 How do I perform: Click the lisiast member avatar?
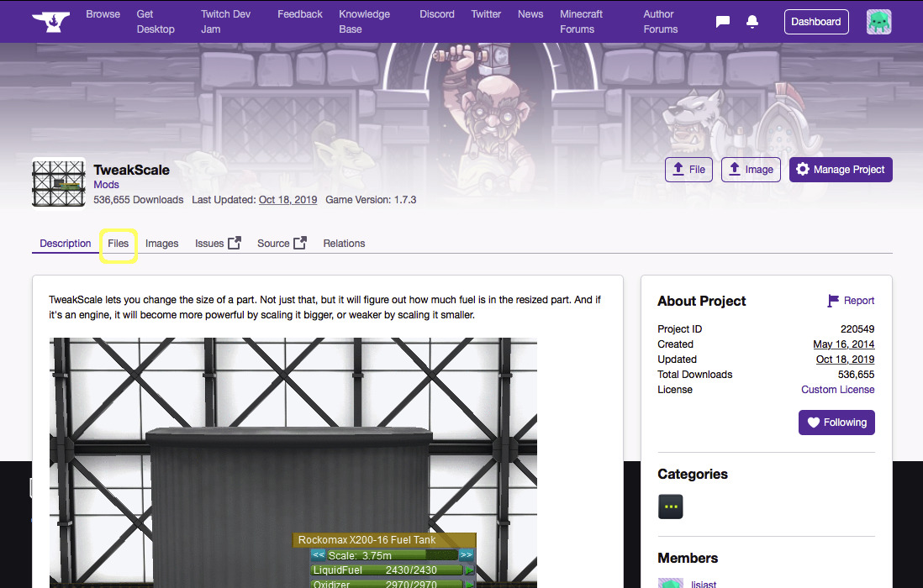coord(671,583)
